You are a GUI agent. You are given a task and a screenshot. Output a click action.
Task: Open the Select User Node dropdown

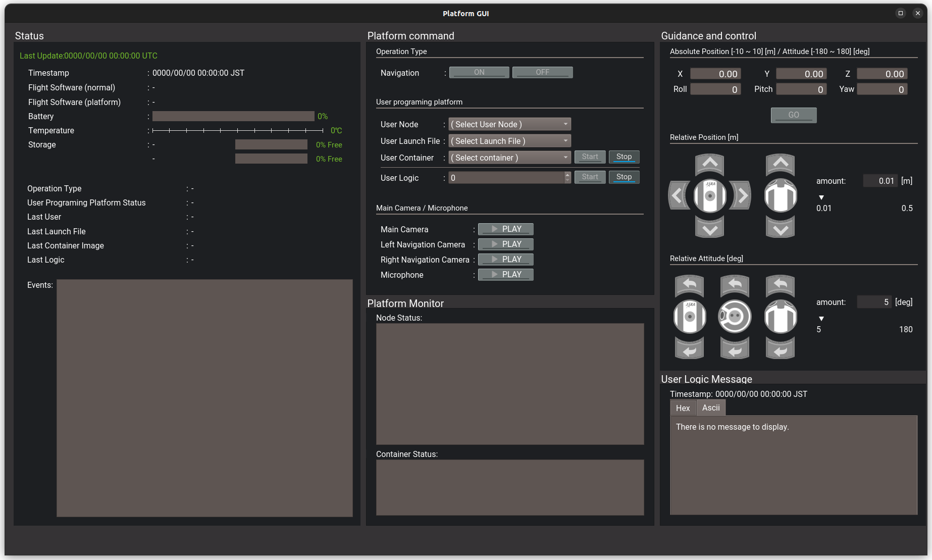pos(509,124)
